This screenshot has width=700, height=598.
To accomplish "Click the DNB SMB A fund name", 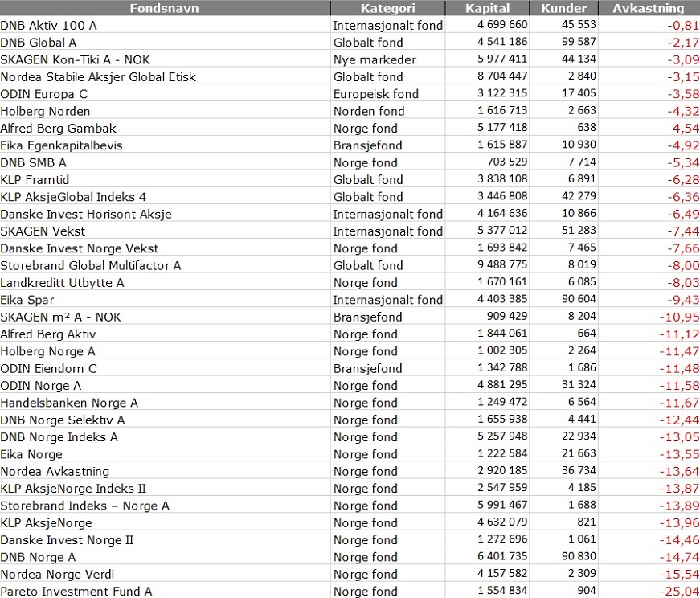I will pyautogui.click(x=34, y=162).
